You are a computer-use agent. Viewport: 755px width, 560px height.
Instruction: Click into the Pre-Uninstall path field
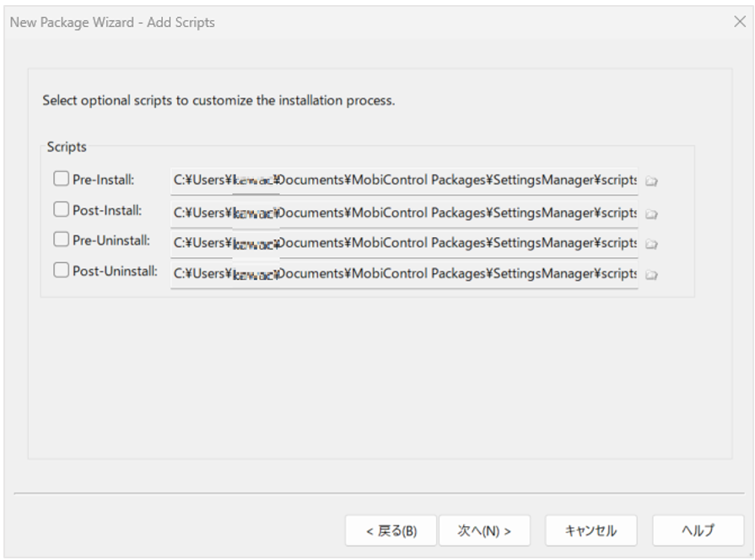point(404,244)
